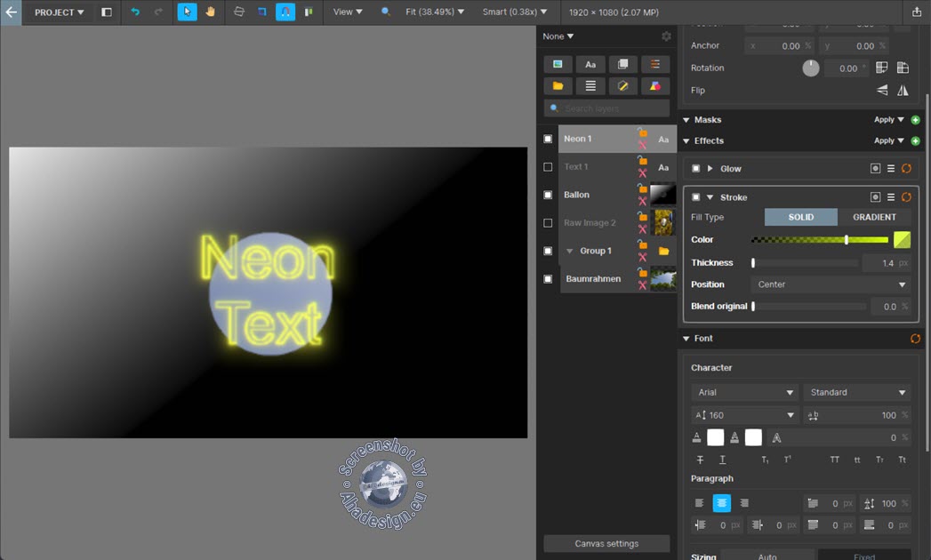Open the Fit (38.49%) zoom dropdown
This screenshot has height=560, width=931.
point(435,12)
